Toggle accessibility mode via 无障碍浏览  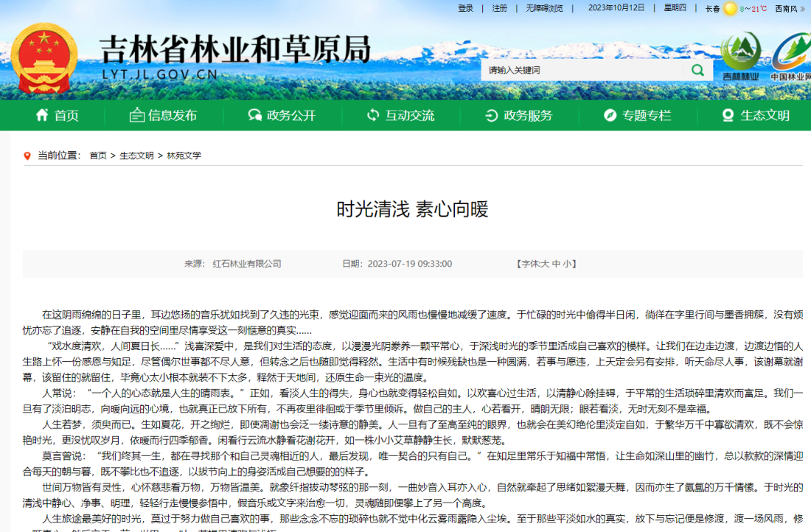pyautogui.click(x=543, y=8)
